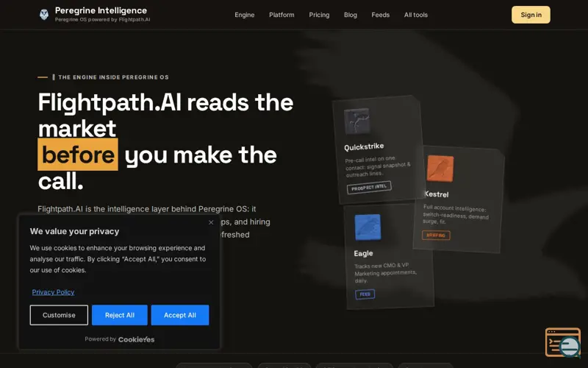This screenshot has width=588, height=368.
Task: Reject All cookies
Action: [120, 315]
